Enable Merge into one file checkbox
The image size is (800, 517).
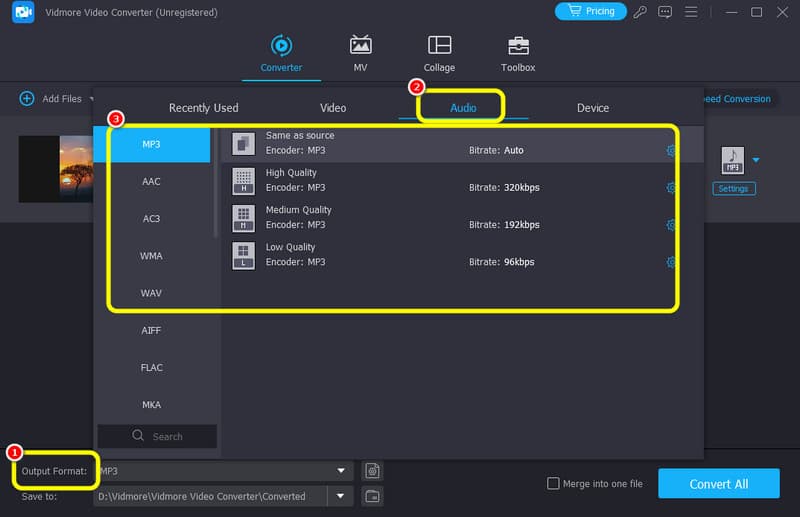(x=553, y=484)
